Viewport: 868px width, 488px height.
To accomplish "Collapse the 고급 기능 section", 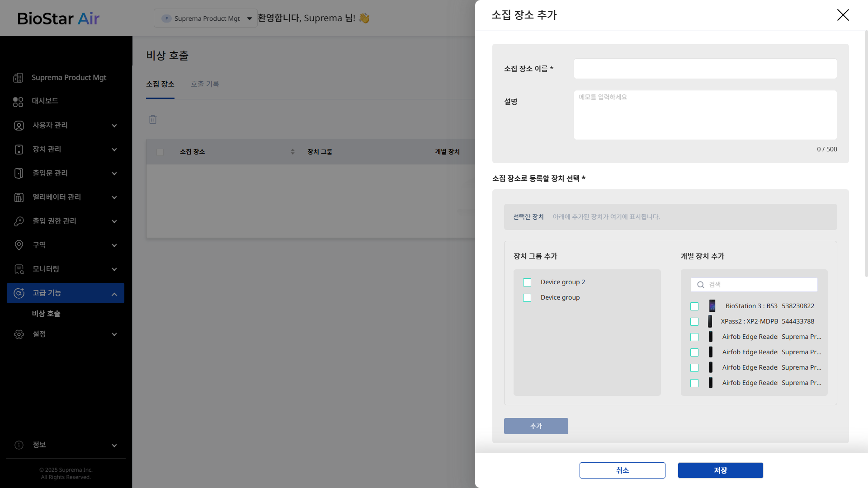I will point(114,294).
